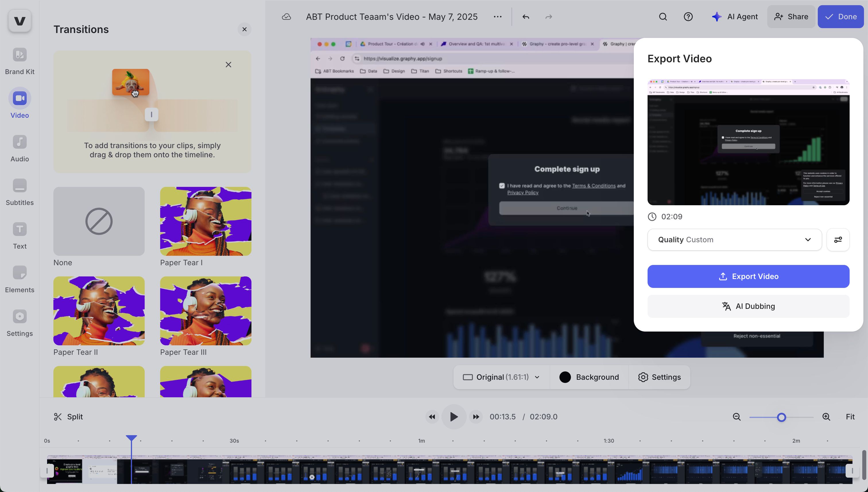Screen dimensions: 868x492
Task: Zoom in the timeline
Action: pyautogui.click(x=826, y=417)
